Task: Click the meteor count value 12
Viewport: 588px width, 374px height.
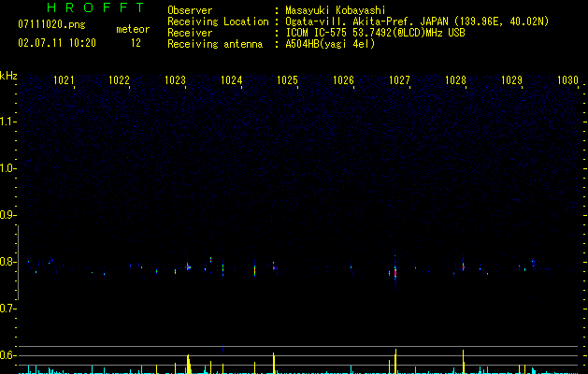Action: (x=136, y=43)
